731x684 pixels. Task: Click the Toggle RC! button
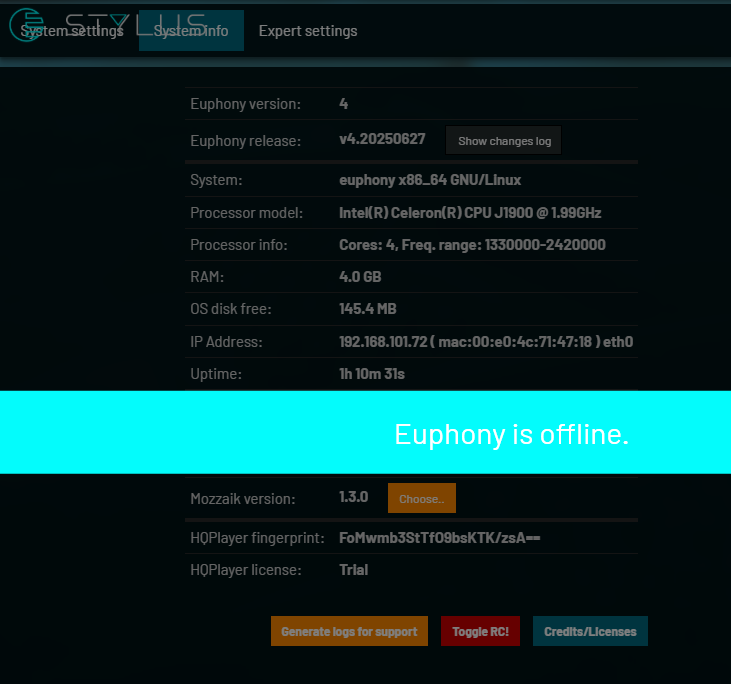(x=480, y=631)
